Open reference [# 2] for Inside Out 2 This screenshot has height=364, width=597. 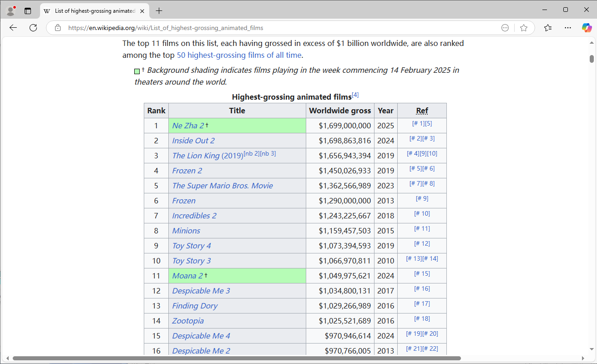(x=415, y=139)
